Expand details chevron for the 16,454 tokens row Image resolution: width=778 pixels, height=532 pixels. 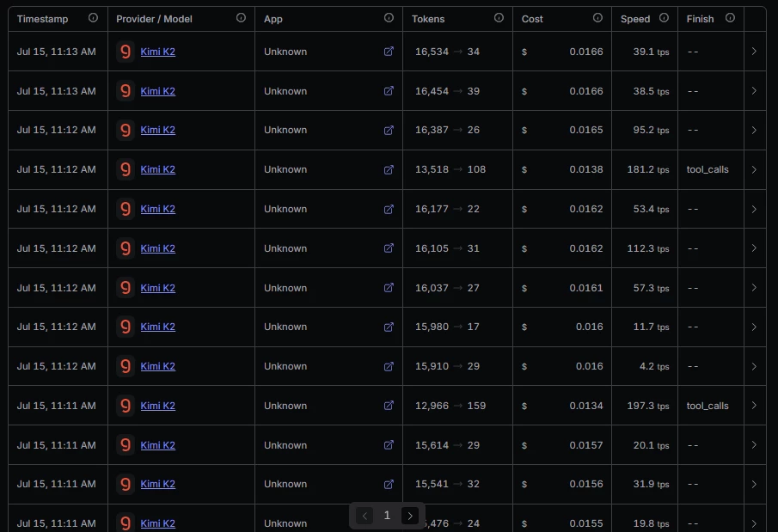[754, 91]
